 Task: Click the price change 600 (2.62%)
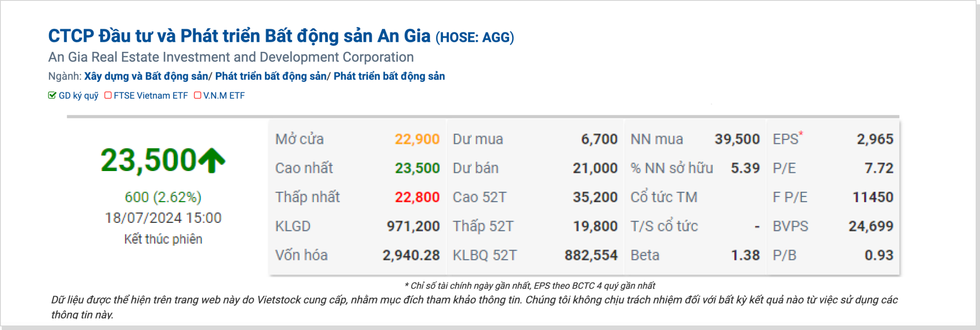(163, 197)
